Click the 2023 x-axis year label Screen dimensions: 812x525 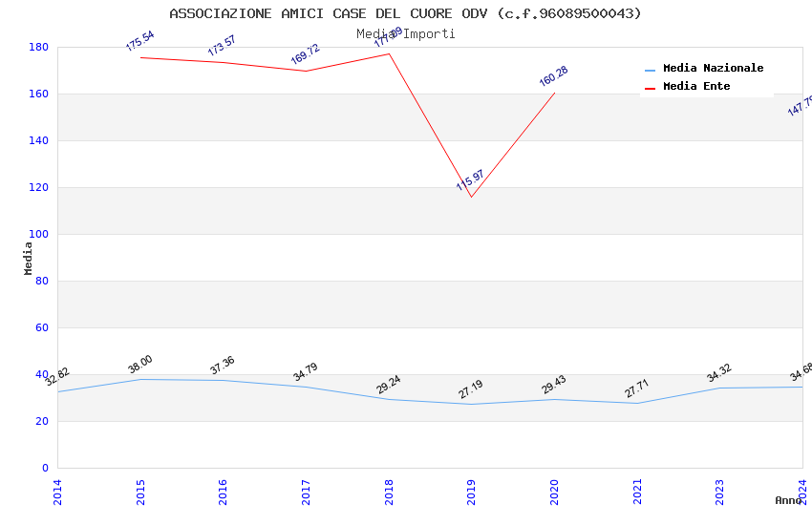[720, 492]
